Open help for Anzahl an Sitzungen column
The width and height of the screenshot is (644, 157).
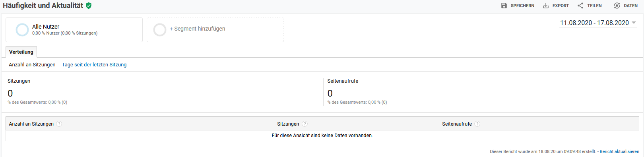[59, 124]
